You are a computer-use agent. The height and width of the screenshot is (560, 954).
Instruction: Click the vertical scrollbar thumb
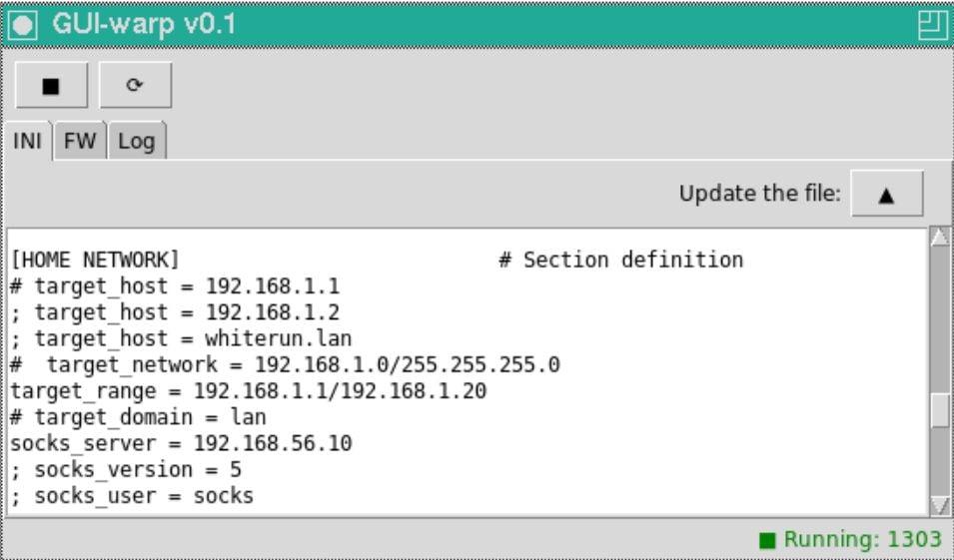pyautogui.click(x=939, y=410)
